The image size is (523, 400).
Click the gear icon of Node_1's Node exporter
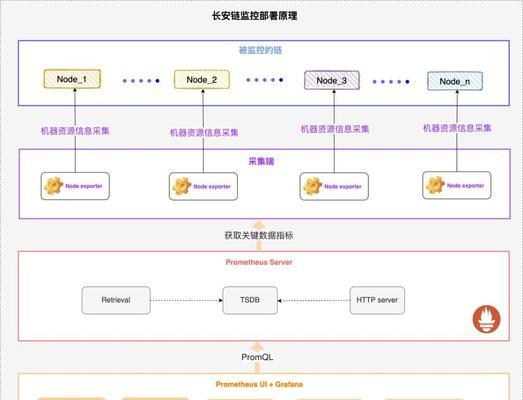54,186
